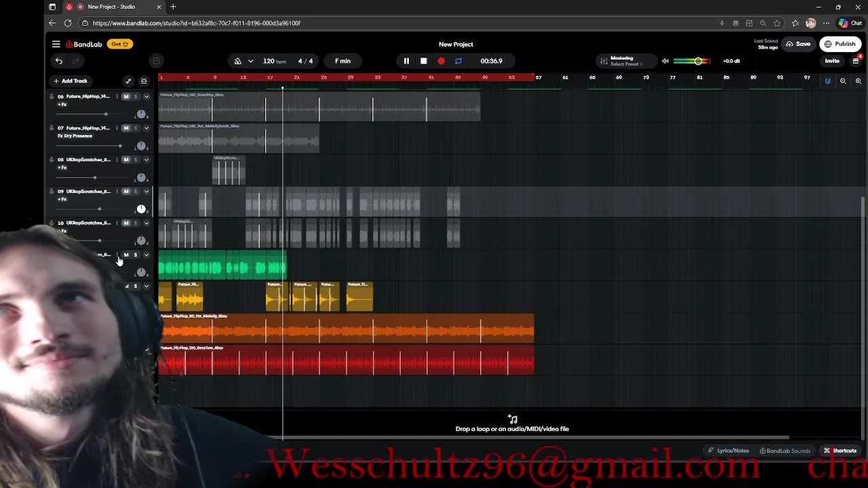
Task: Start recording with the red record button
Action: pyautogui.click(x=441, y=61)
